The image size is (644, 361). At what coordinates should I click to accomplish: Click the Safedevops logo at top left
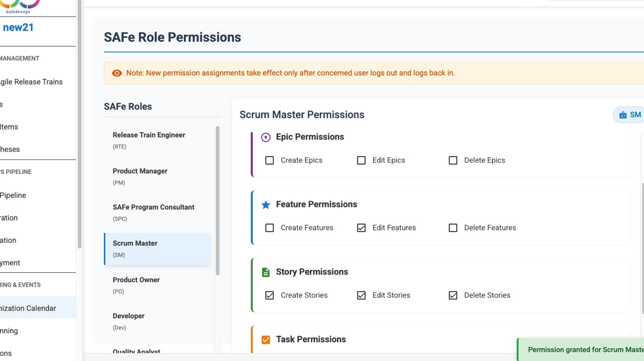[x=17, y=6]
